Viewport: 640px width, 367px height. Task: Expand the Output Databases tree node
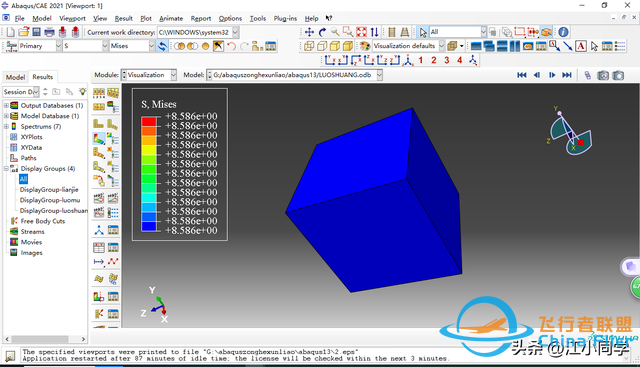(6, 105)
